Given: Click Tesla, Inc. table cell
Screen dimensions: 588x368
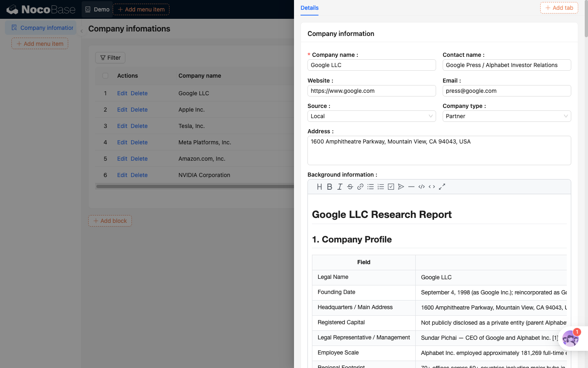Looking at the screenshot, I should point(192,126).
